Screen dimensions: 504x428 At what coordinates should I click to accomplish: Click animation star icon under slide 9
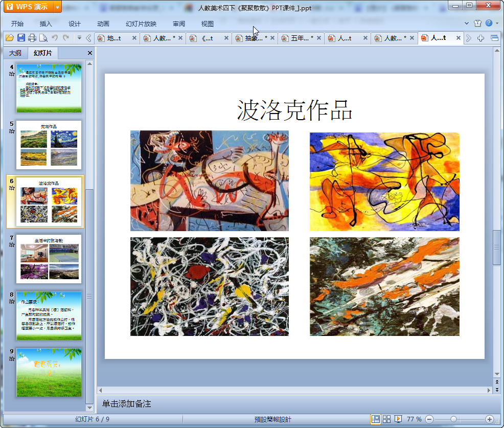[x=12, y=359]
